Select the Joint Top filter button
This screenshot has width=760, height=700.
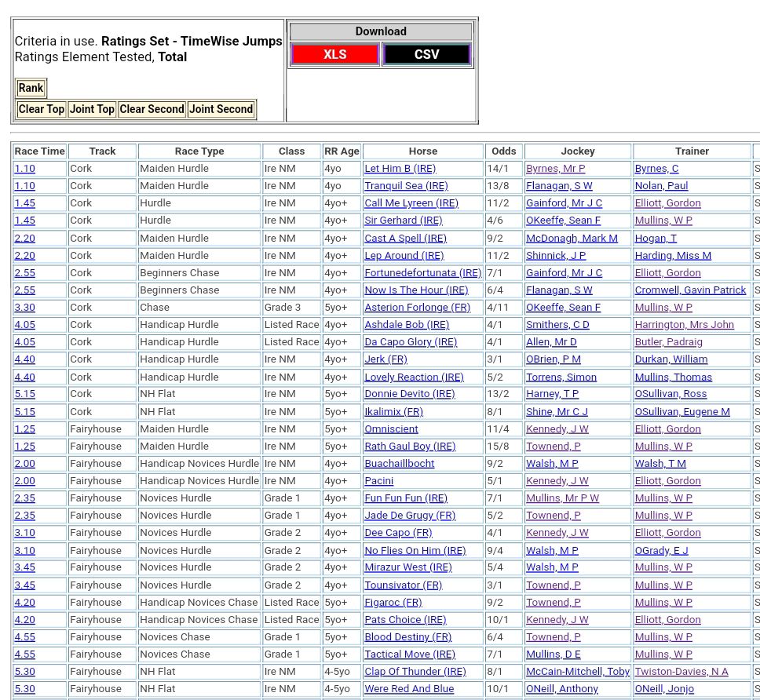[x=92, y=109]
